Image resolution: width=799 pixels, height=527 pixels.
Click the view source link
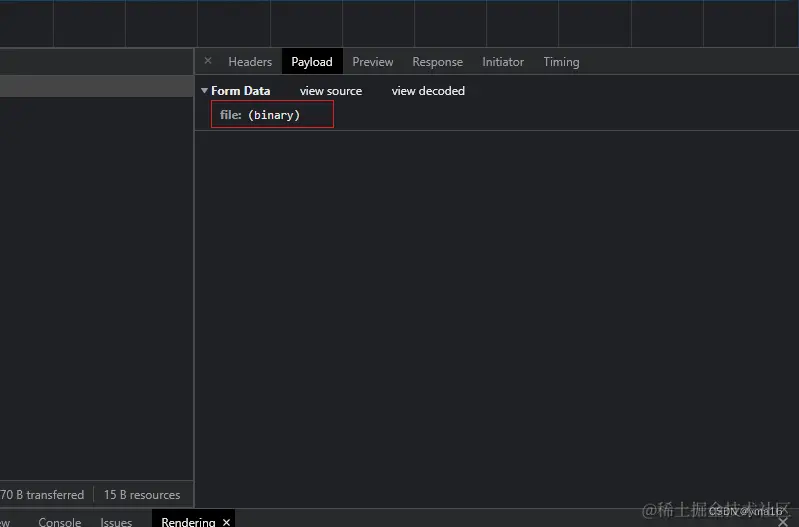tap(331, 91)
